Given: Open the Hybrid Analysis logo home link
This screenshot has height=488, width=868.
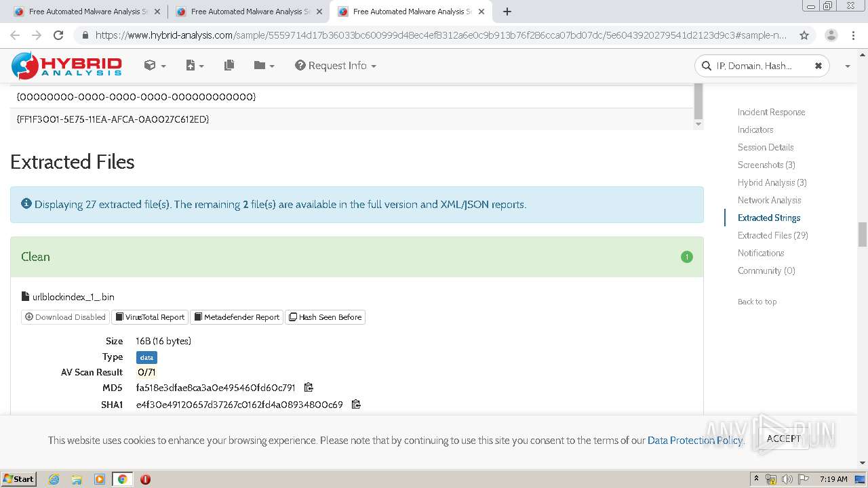Looking at the screenshot, I should click(x=66, y=65).
